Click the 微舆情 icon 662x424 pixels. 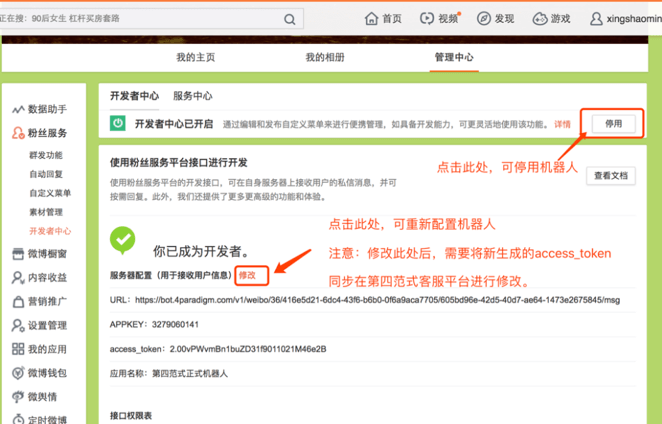[18, 397]
